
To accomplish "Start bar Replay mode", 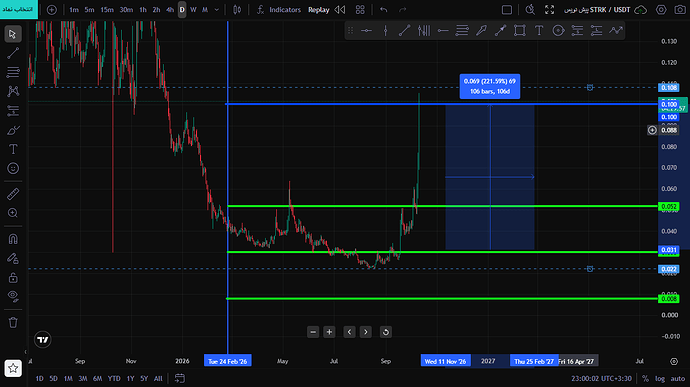I will (319, 10).
